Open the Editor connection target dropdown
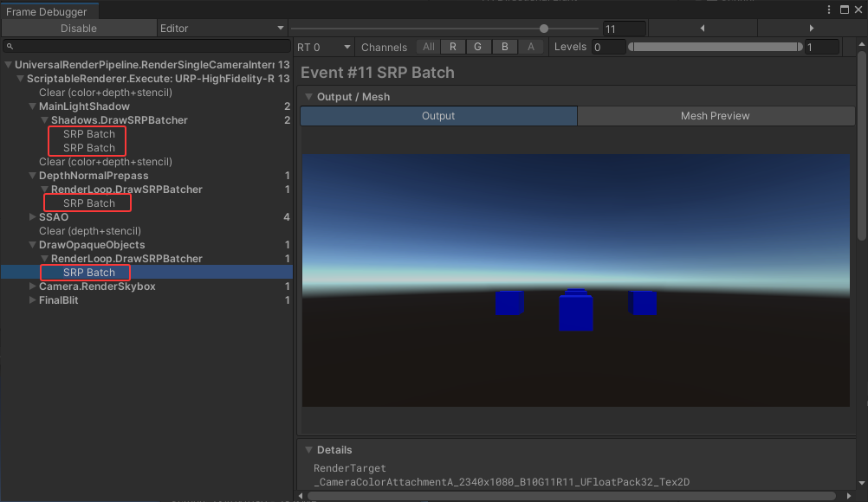The image size is (868, 502). point(221,29)
